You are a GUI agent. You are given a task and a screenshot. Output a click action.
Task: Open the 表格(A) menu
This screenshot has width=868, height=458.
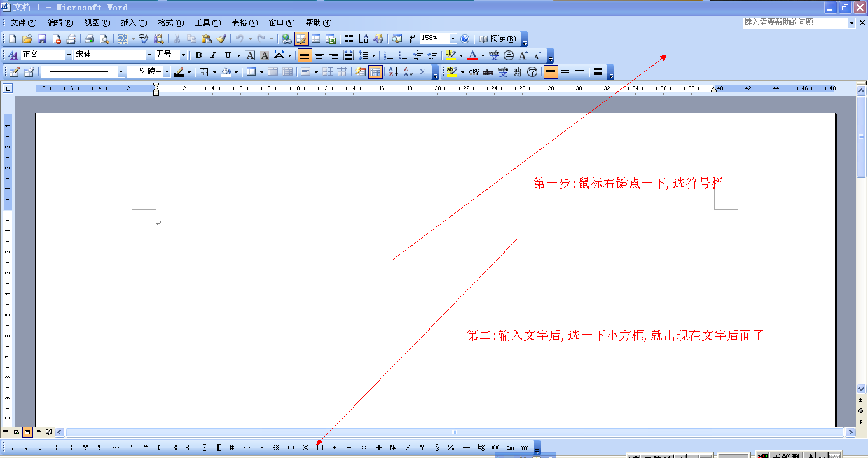[245, 23]
